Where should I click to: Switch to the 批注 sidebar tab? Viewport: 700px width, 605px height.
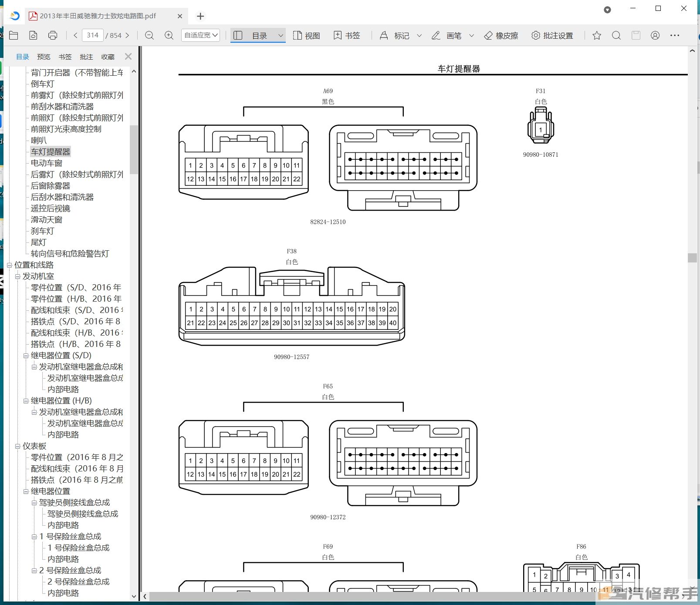click(x=86, y=57)
